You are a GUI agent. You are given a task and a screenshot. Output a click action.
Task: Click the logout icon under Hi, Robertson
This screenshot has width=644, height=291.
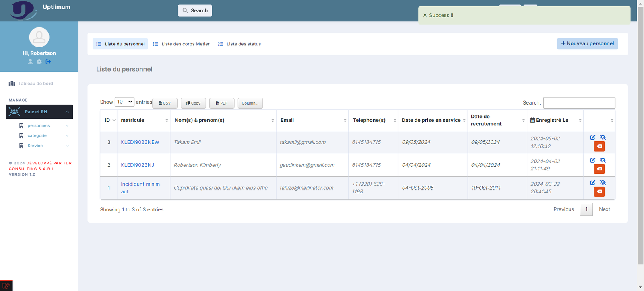[x=48, y=62]
